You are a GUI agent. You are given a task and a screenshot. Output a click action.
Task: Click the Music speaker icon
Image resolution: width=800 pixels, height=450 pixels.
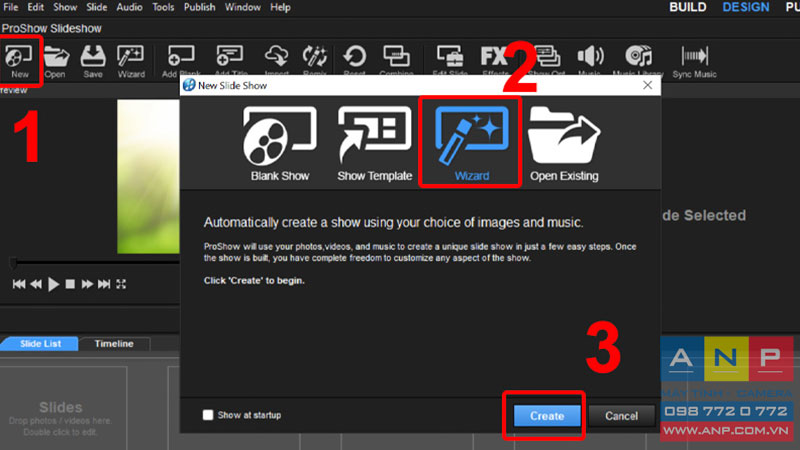click(x=590, y=61)
